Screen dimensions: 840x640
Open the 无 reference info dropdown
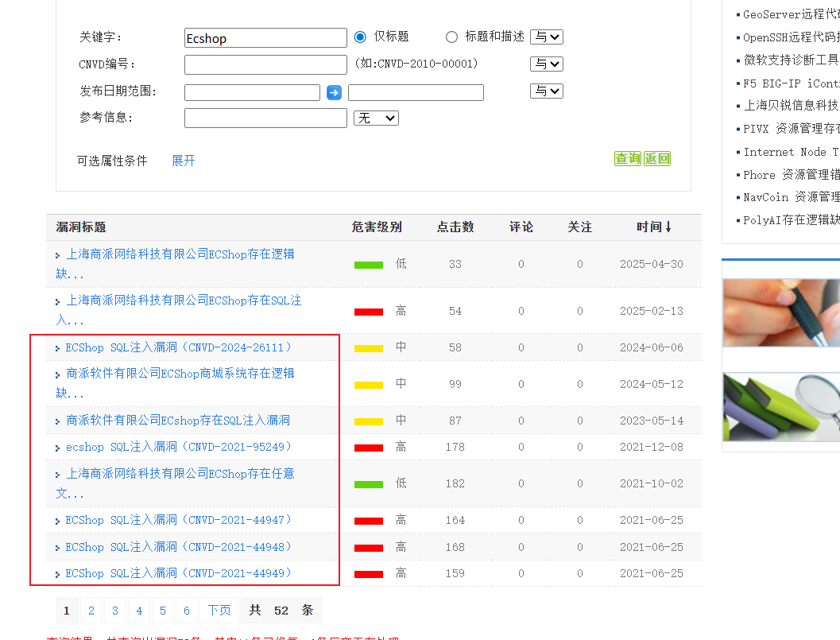point(376,118)
